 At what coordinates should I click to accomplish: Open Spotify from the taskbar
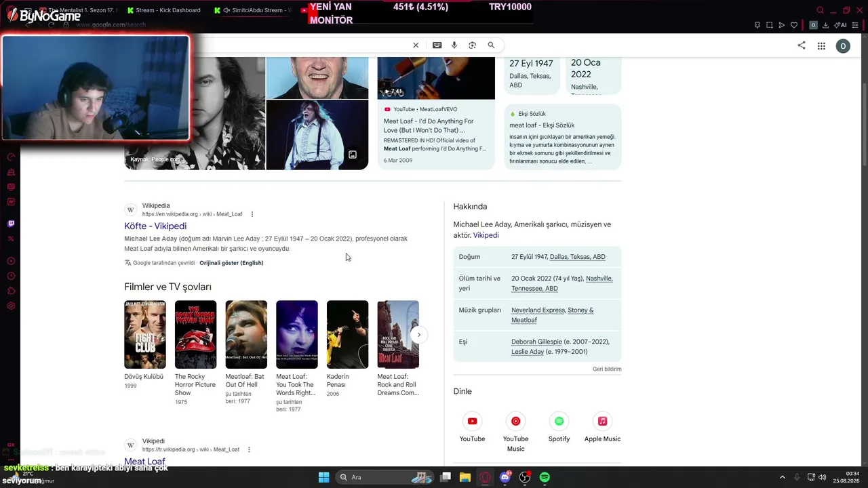point(545,477)
